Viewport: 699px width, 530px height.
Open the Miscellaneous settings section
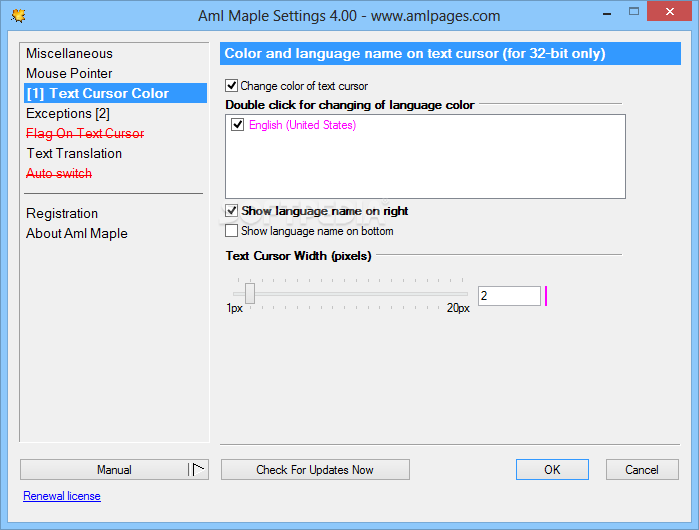click(x=69, y=53)
